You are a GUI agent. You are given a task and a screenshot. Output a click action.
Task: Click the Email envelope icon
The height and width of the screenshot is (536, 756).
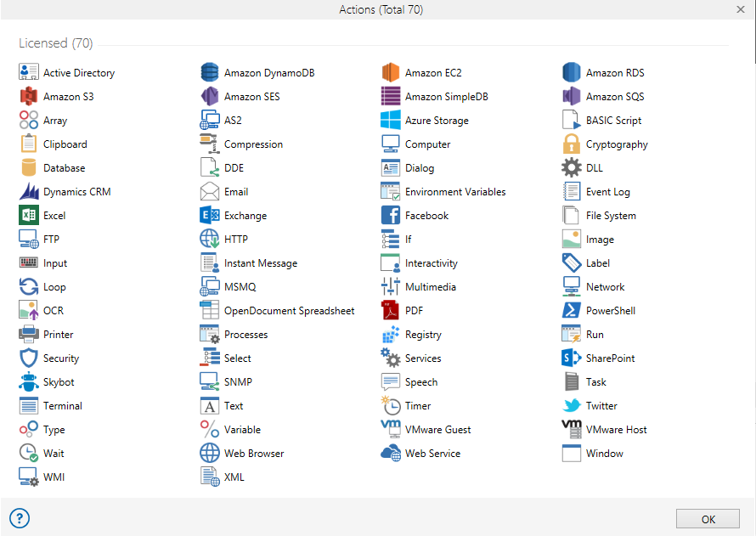[210, 191]
